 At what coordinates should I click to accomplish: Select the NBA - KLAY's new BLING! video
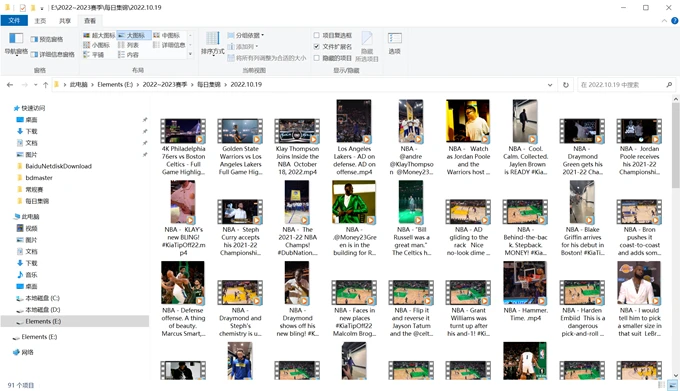[x=183, y=218]
